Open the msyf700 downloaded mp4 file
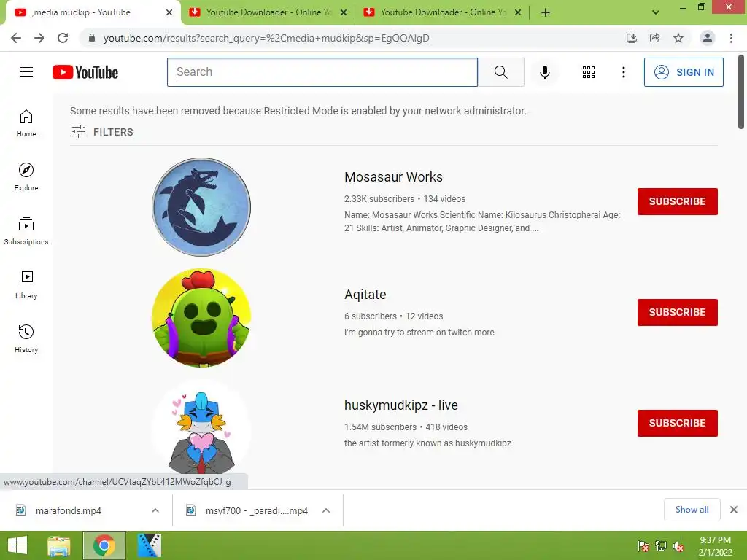The width and height of the screenshot is (747, 560). (x=256, y=510)
